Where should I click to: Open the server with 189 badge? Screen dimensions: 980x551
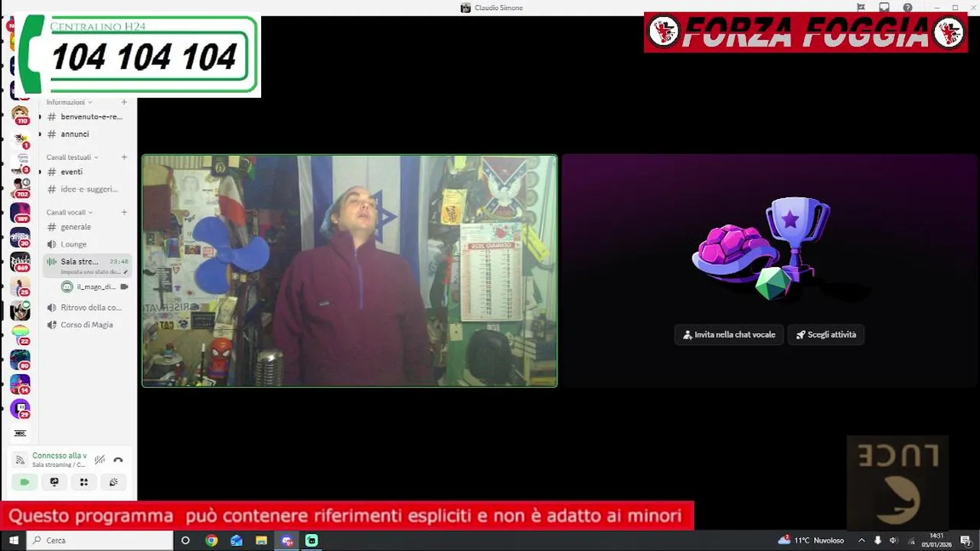[20, 213]
